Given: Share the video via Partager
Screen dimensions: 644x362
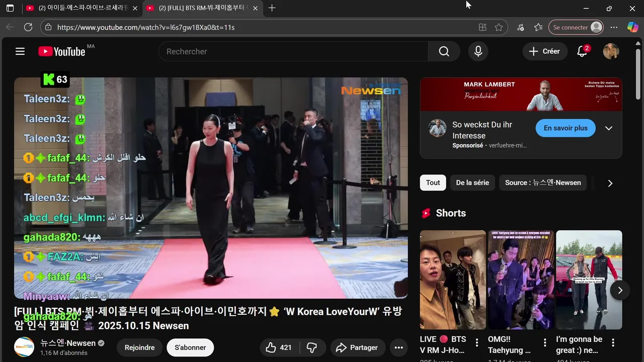Looking at the screenshot, I should [x=357, y=347].
